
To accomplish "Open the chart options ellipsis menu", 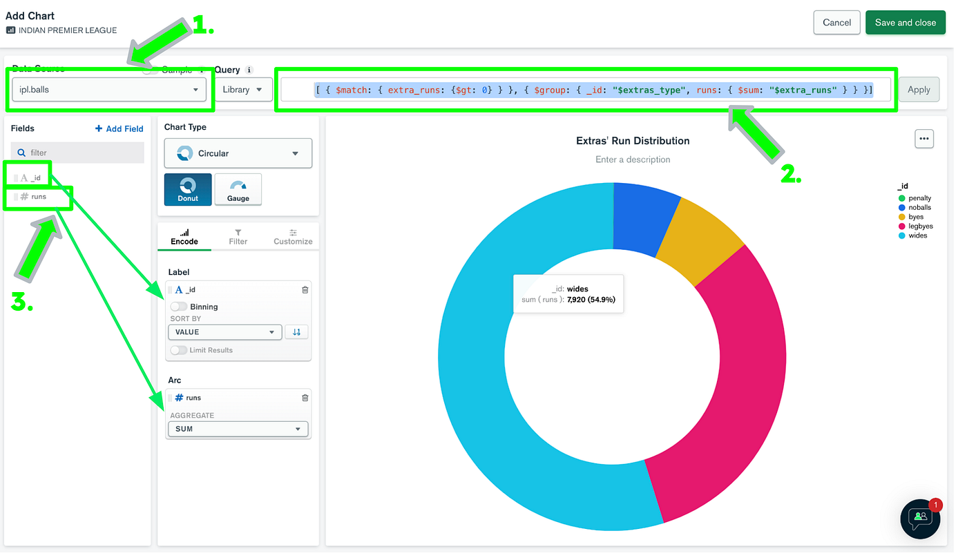I will [x=924, y=138].
